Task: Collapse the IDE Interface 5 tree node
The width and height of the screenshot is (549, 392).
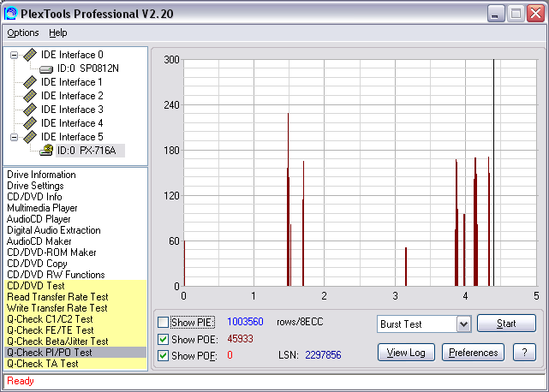Action: (x=14, y=137)
